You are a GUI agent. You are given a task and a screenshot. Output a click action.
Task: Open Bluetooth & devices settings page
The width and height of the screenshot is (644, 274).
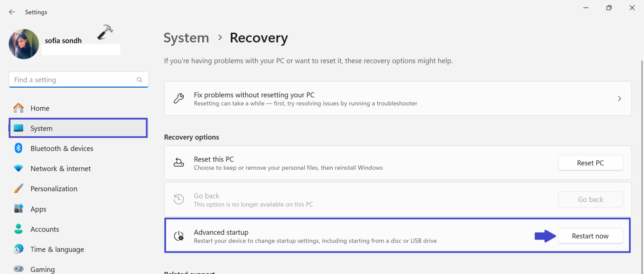click(x=62, y=148)
